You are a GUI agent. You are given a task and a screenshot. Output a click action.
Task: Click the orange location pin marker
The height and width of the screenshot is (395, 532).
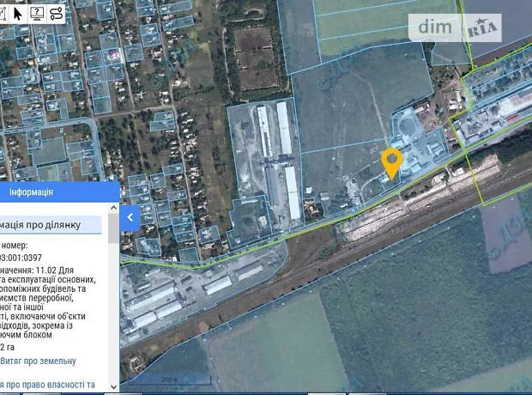[391, 161]
